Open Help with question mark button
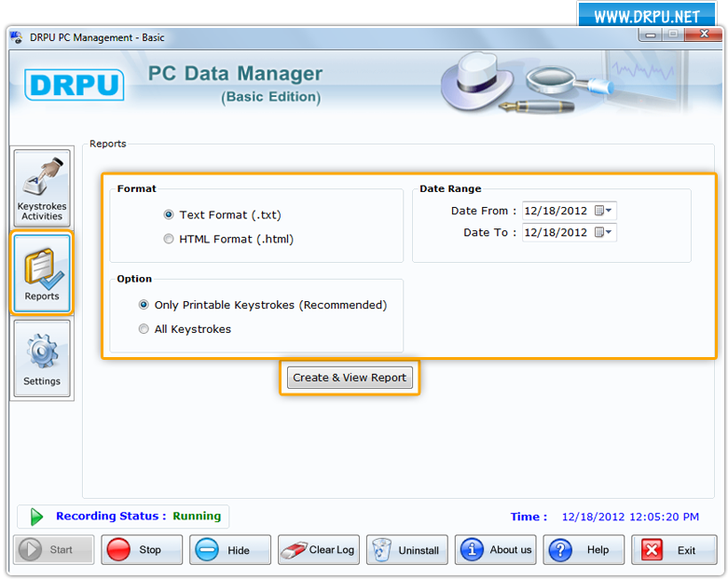 click(x=584, y=550)
